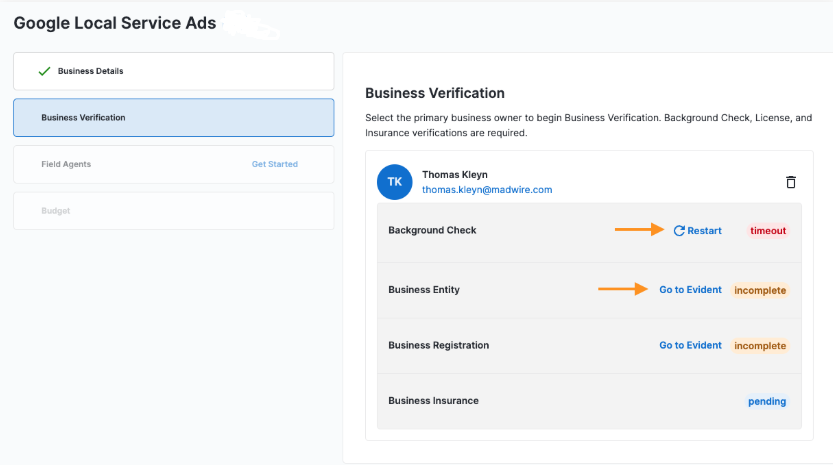Click Go to Evident for Business Registration

pyautogui.click(x=690, y=345)
